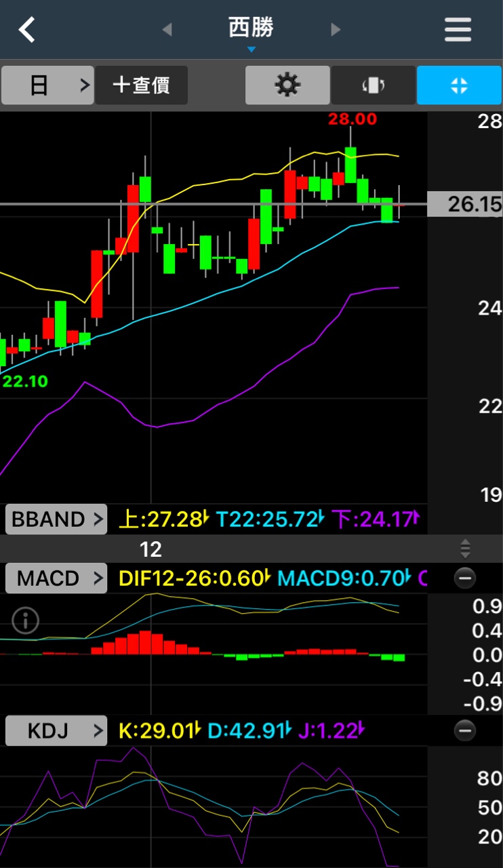503x868 pixels.
Task: Tap the blue fullscreen collapse icon
Action: pos(459,85)
